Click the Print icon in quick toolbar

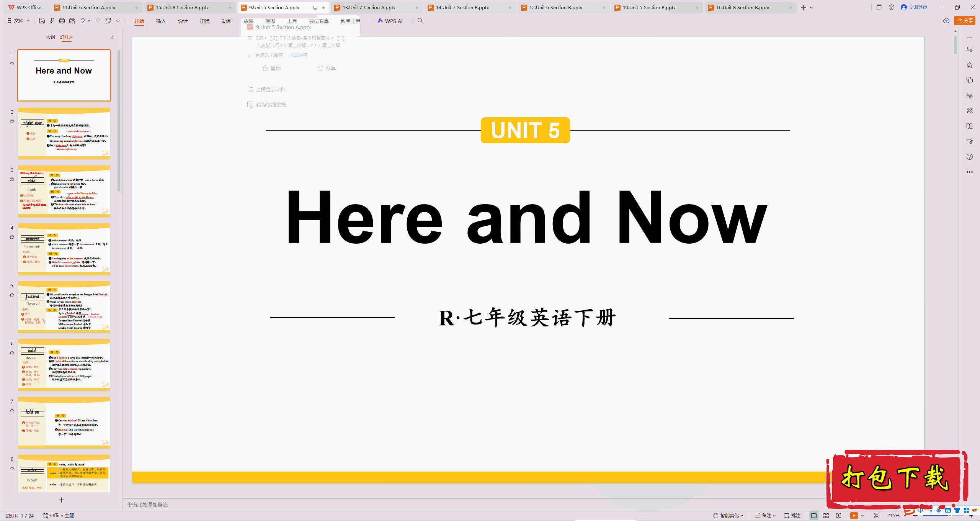pyautogui.click(x=62, y=21)
